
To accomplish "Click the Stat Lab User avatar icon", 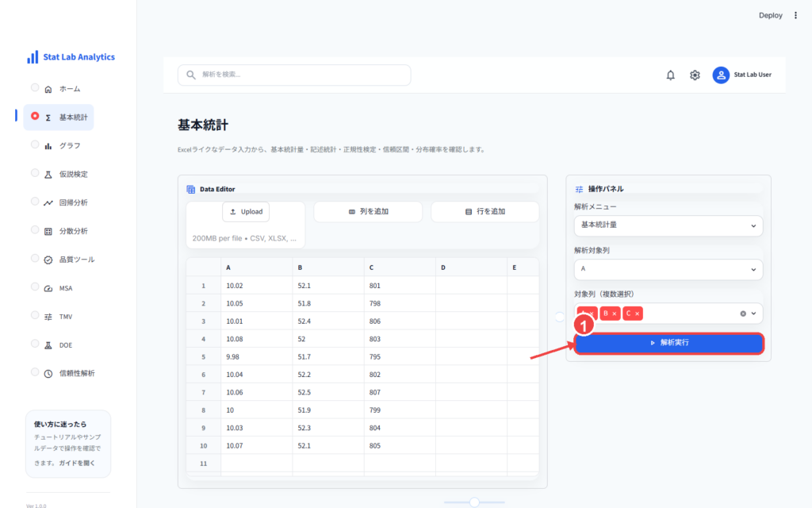I will pos(721,75).
